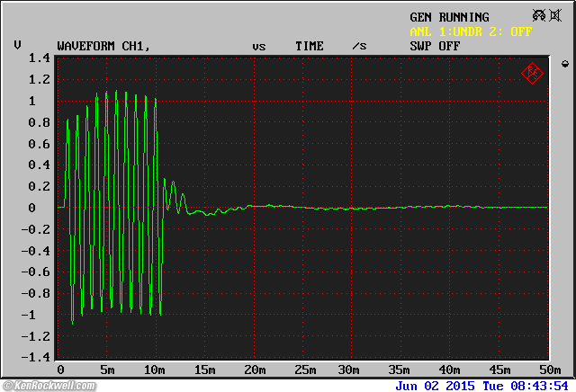This screenshot has height=392, width=576.
Task: Click the 5m tick label on the X axis
Action: 107,370
